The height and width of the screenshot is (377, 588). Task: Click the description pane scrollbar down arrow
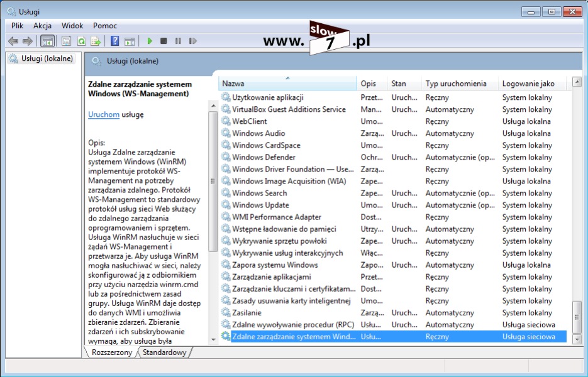pyautogui.click(x=213, y=339)
